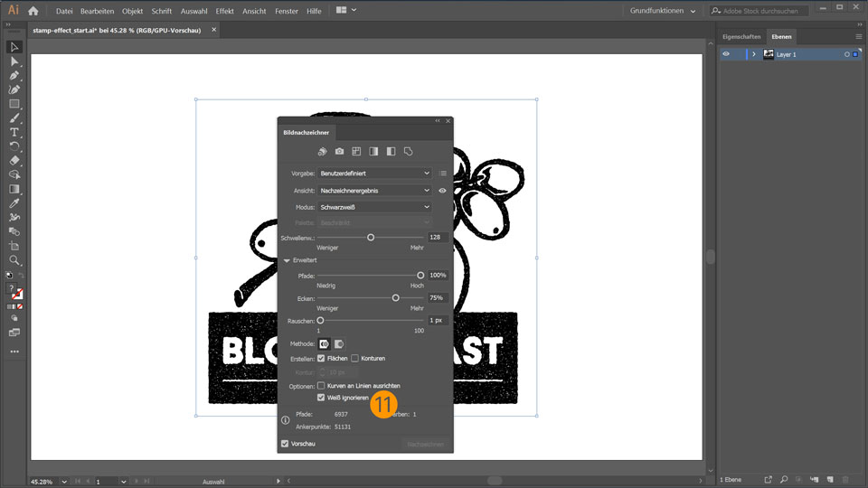Open the Edit Toolbar three-dots button
The height and width of the screenshot is (488, 868).
coord(14,352)
